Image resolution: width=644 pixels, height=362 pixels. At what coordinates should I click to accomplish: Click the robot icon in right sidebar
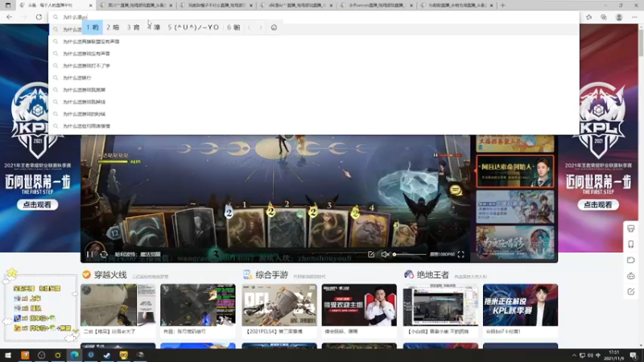[631, 276]
